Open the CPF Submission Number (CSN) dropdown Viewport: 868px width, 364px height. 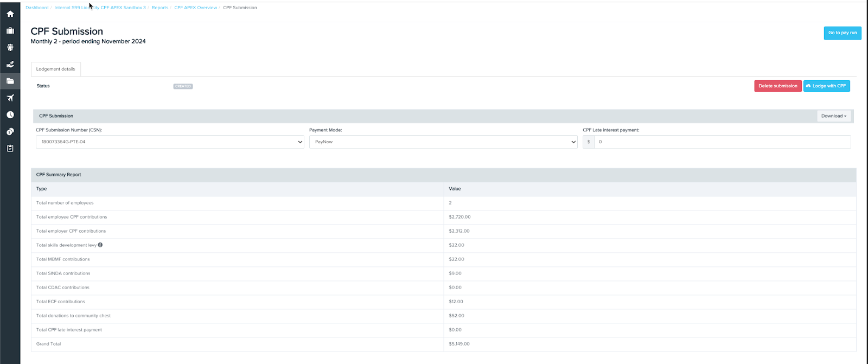[170, 142]
